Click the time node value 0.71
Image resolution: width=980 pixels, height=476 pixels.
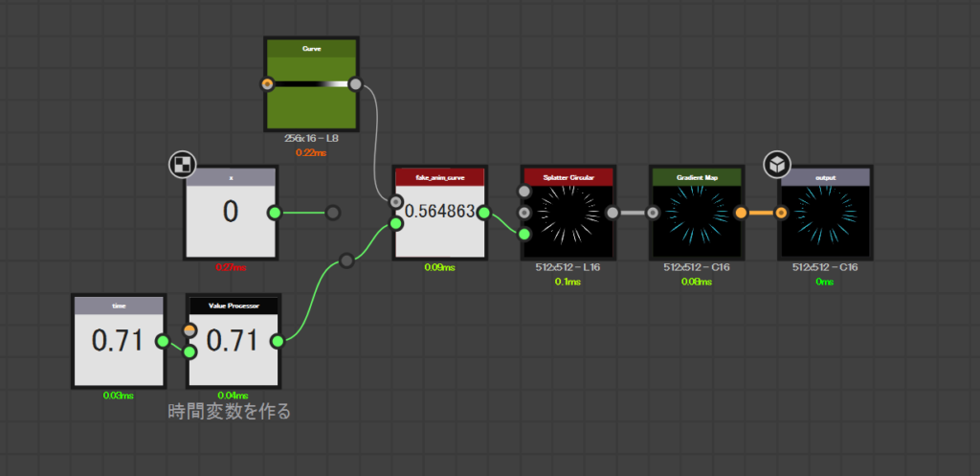(x=118, y=340)
